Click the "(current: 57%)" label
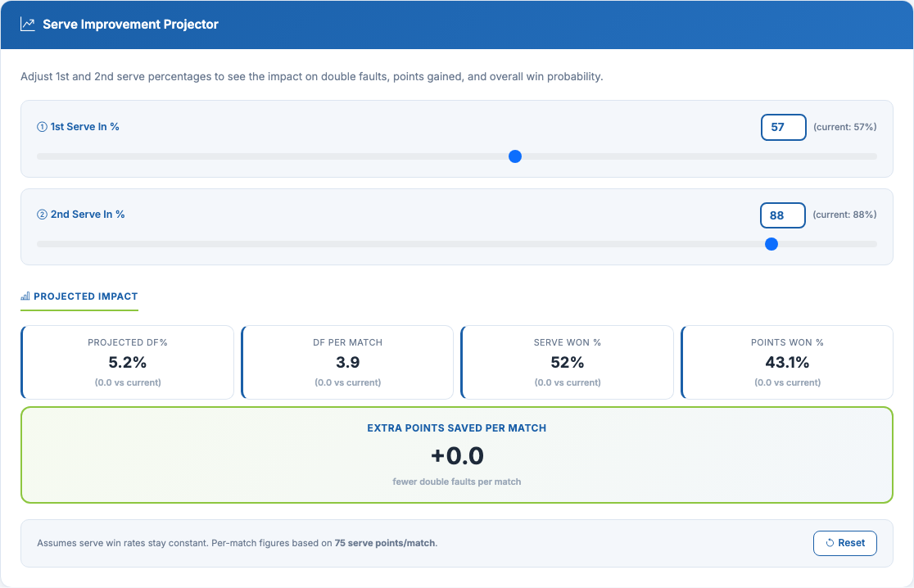 tap(844, 127)
